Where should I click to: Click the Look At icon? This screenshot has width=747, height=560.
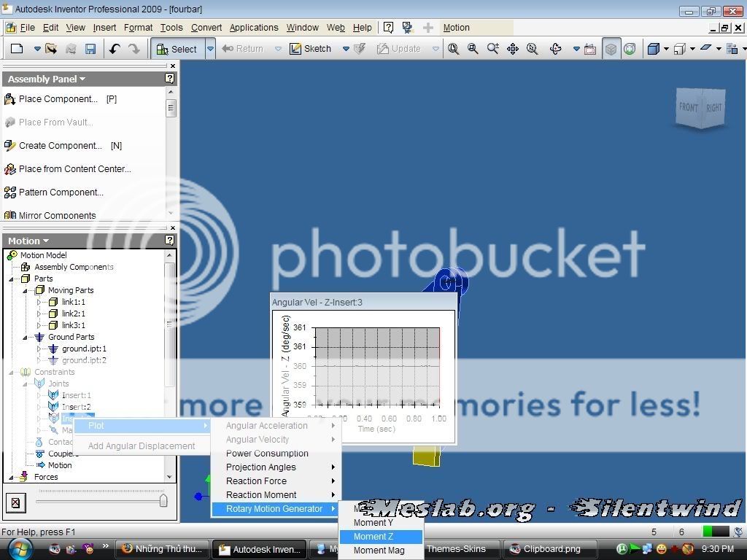[x=589, y=49]
